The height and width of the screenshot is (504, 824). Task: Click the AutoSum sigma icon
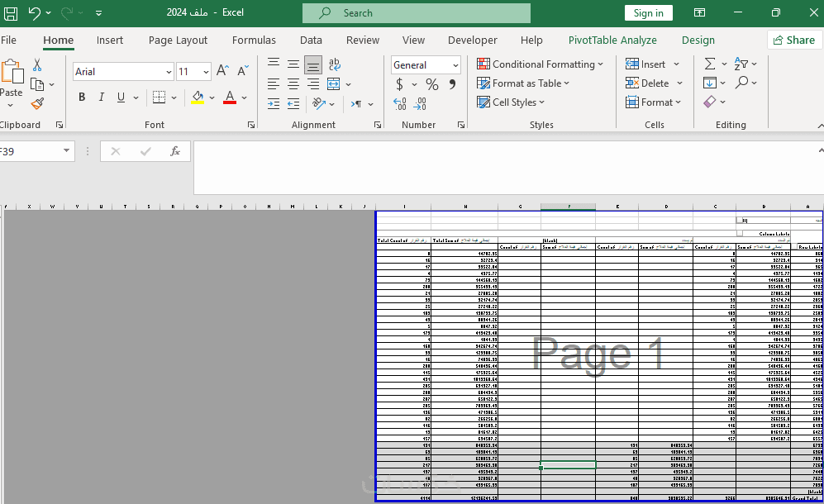709,64
